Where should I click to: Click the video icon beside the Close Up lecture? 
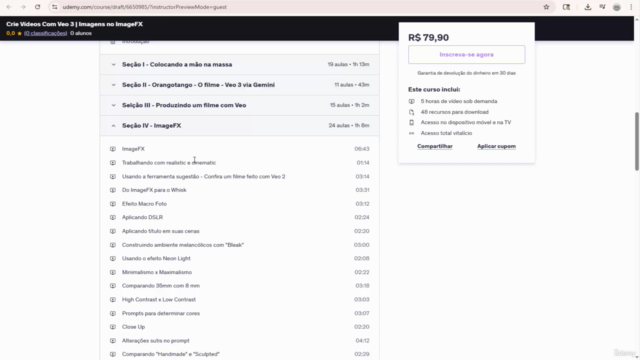(113, 327)
